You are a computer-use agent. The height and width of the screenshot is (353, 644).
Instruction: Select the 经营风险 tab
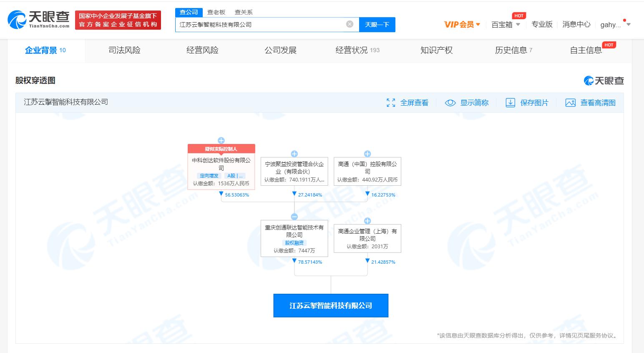202,50
